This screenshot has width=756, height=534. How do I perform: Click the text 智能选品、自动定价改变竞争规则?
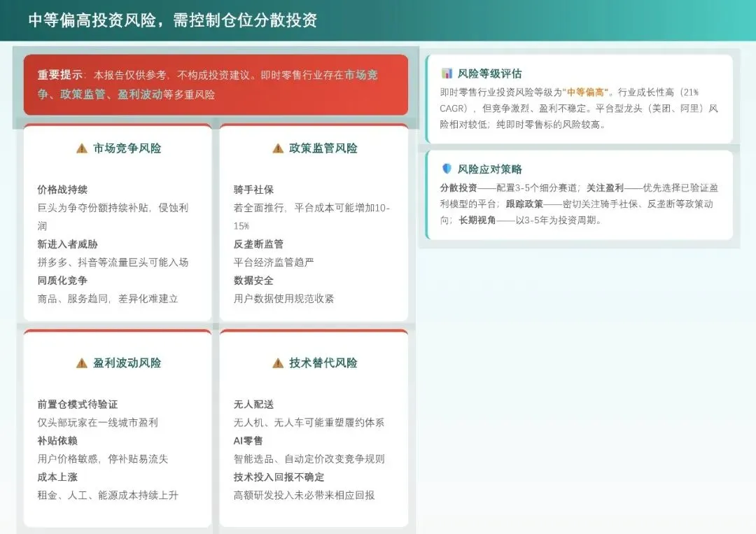(x=309, y=459)
